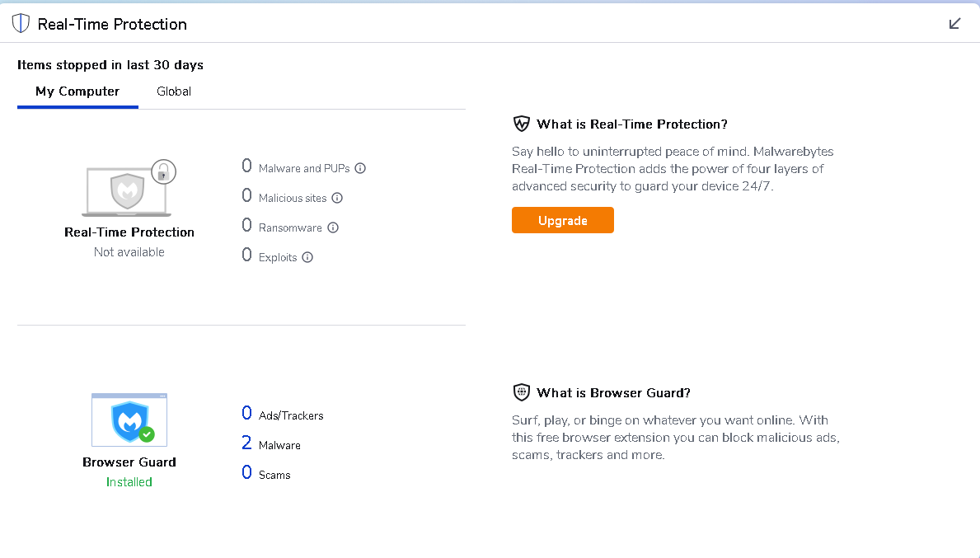This screenshot has height=558, width=980.
Task: Click the info icon beside Malicious sites
Action: click(x=337, y=198)
